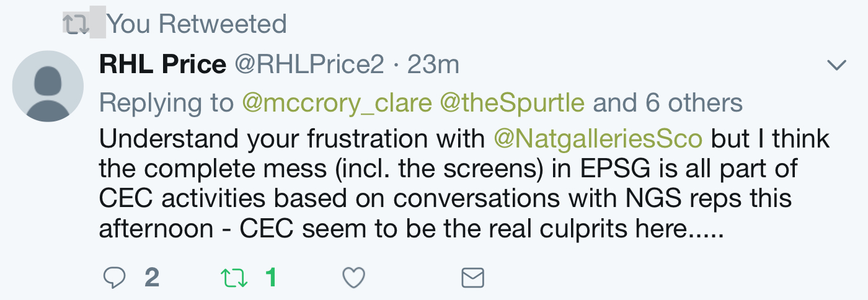Open the @theSpurtle mention
This screenshot has width=868, height=300.
pos(512,103)
